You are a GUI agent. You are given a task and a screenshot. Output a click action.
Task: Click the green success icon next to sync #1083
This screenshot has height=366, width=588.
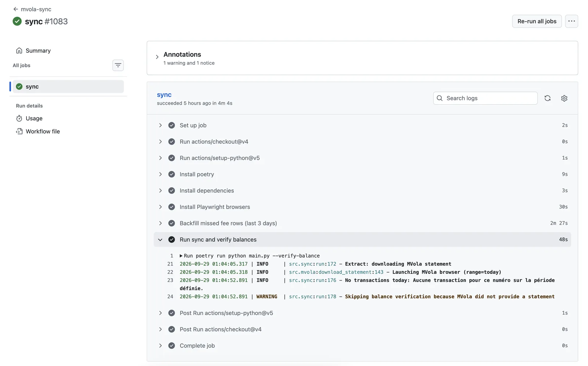pyautogui.click(x=17, y=21)
